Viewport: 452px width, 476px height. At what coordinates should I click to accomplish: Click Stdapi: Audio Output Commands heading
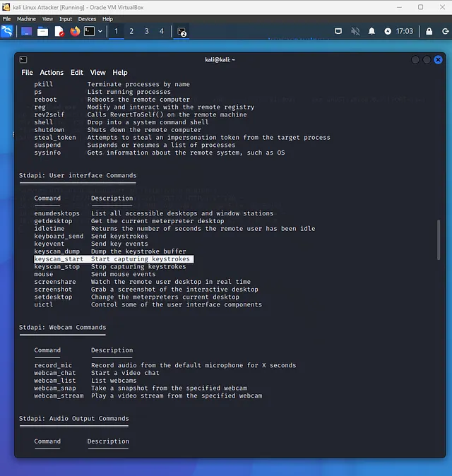click(73, 419)
